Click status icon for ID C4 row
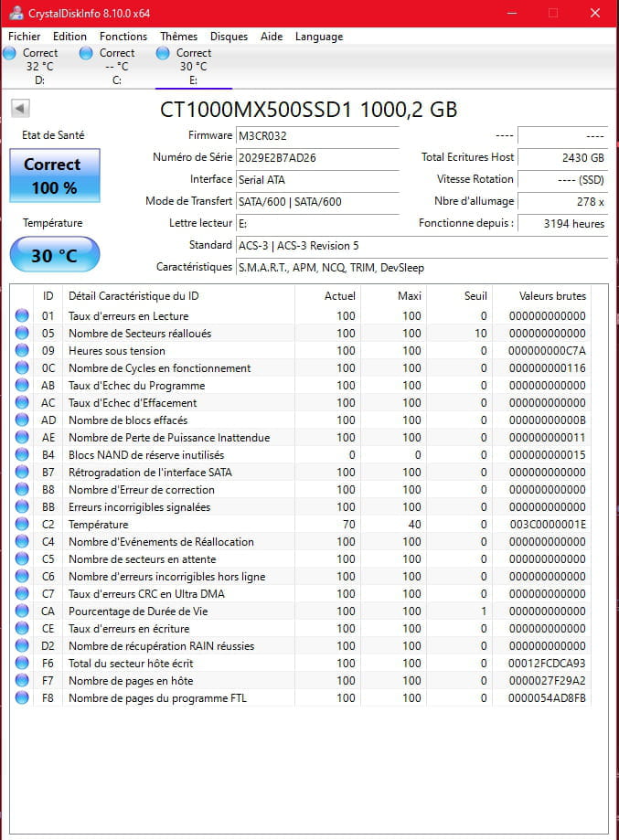 coord(22,542)
